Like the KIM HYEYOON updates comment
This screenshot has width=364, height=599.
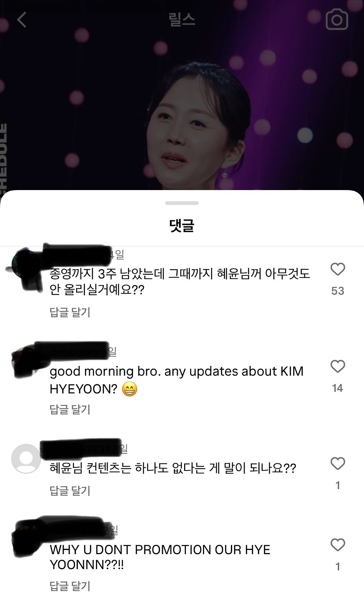338,366
